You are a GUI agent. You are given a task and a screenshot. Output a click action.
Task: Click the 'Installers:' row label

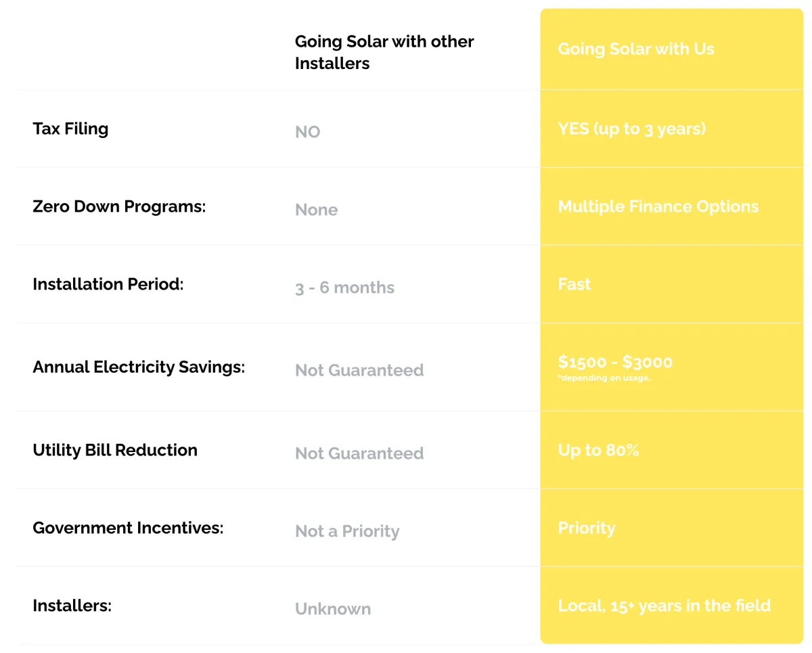(72, 606)
